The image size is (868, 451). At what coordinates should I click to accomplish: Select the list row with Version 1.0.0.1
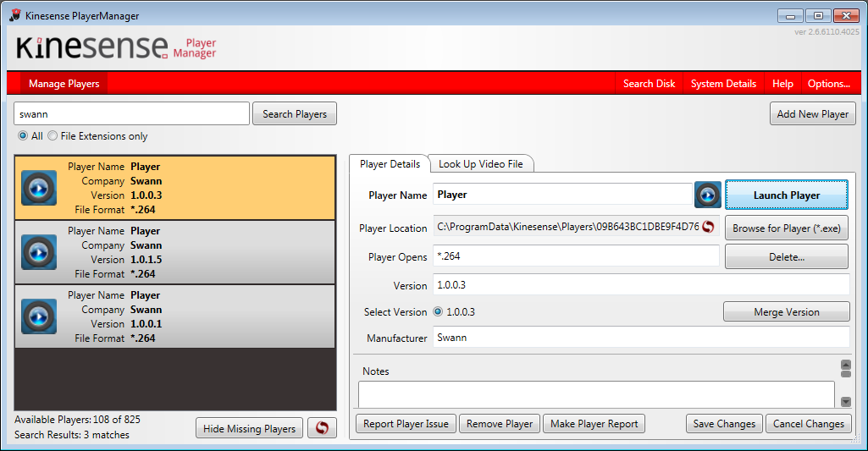click(x=175, y=316)
